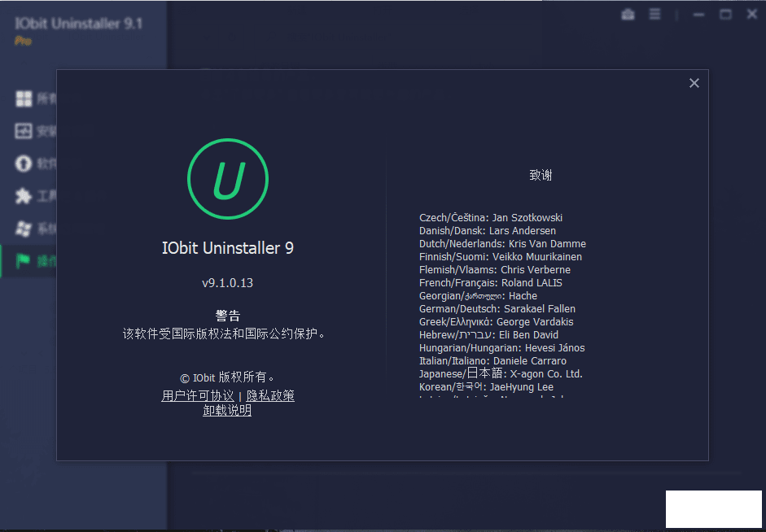This screenshot has width=766, height=532.
Task: Click the © IObit 版权所有 copyright text
Action: 228,377
